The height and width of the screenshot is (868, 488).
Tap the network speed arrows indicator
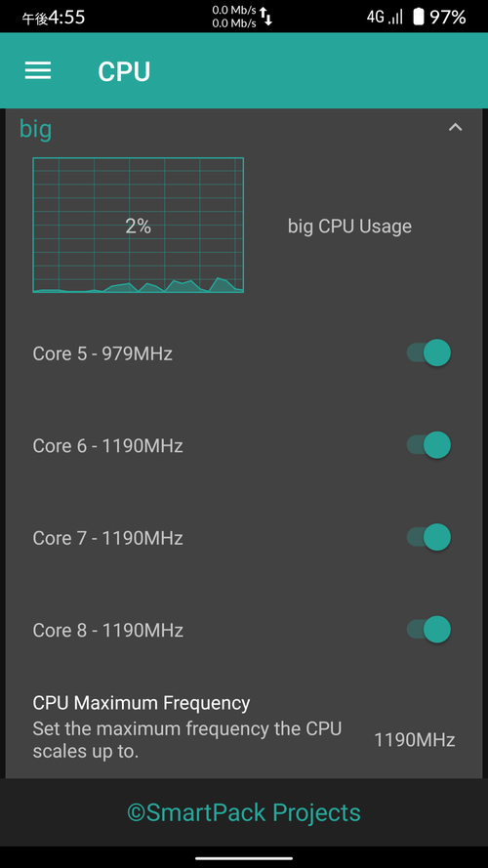tap(266, 17)
